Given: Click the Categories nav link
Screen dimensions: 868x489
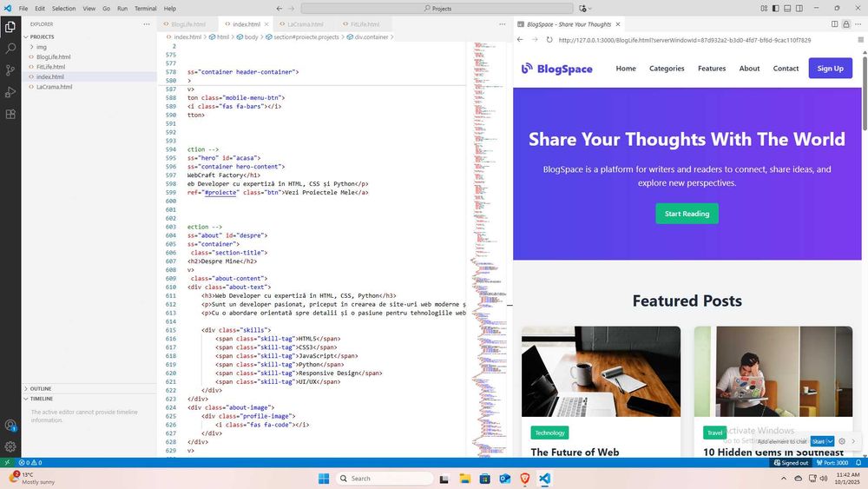Looking at the screenshot, I should pos(667,68).
